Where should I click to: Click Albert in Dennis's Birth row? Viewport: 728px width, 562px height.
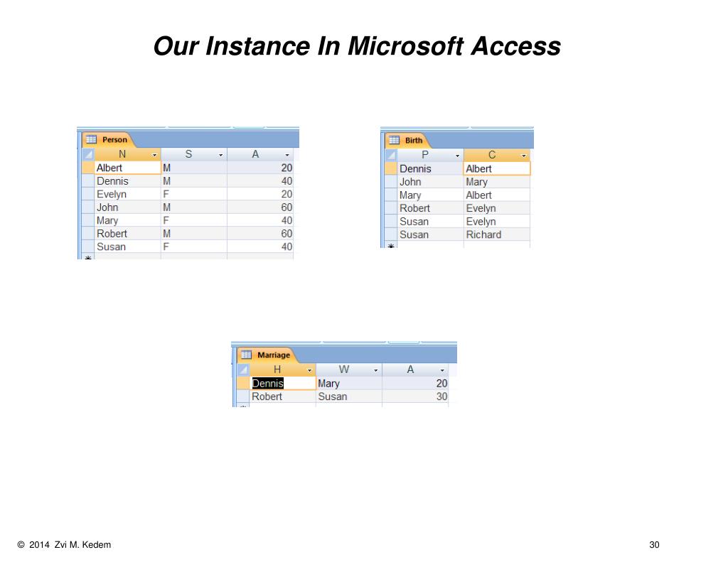point(497,168)
